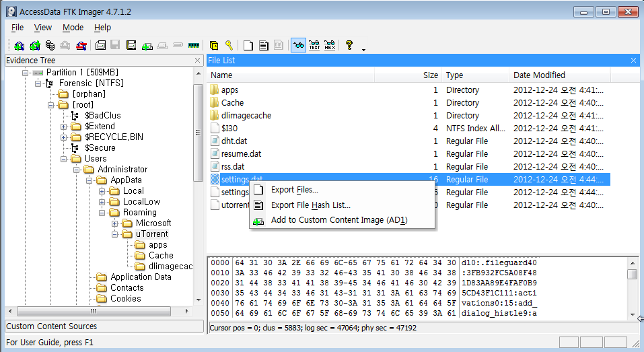Open the toolbar options dropdown arrow

click(x=363, y=50)
